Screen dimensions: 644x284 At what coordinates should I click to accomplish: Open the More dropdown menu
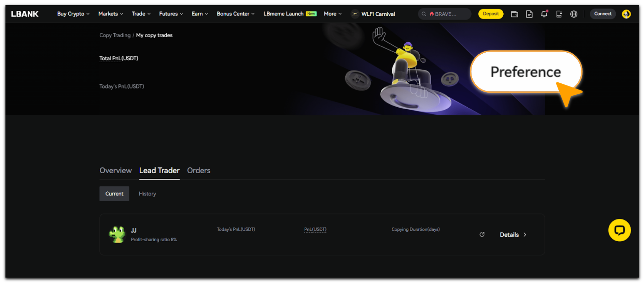point(332,14)
